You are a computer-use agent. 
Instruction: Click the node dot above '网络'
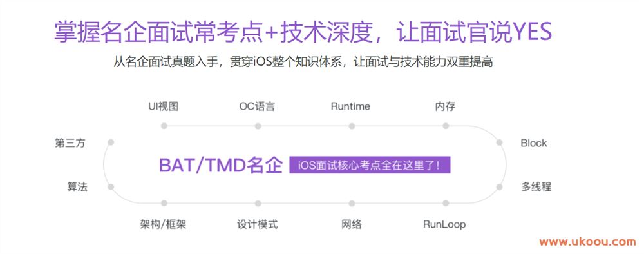[x=352, y=203]
